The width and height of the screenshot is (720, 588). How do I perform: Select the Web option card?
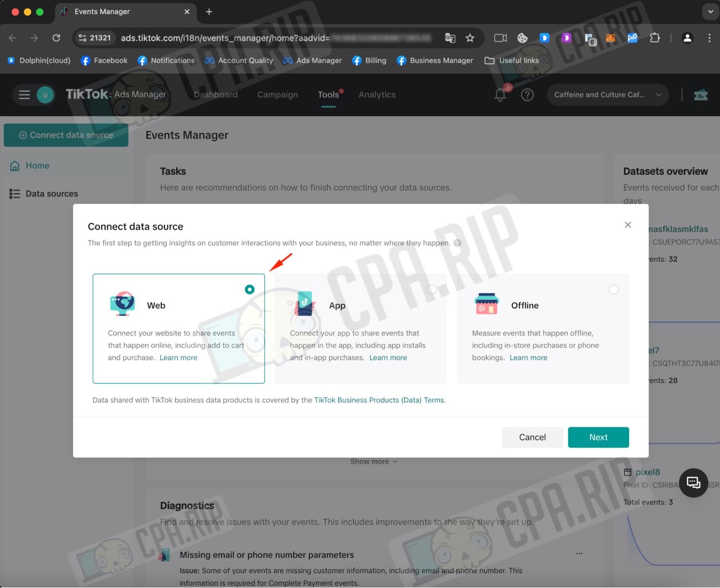tap(179, 329)
